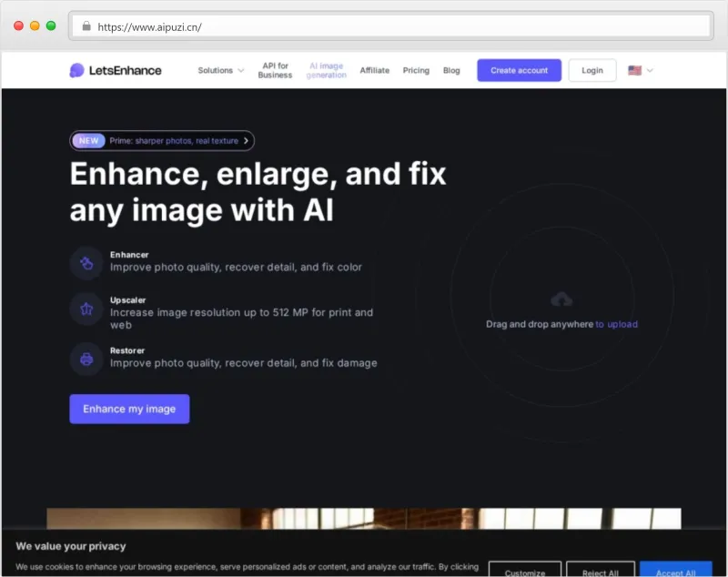Go to AI image generation
728x577 pixels.
point(327,71)
